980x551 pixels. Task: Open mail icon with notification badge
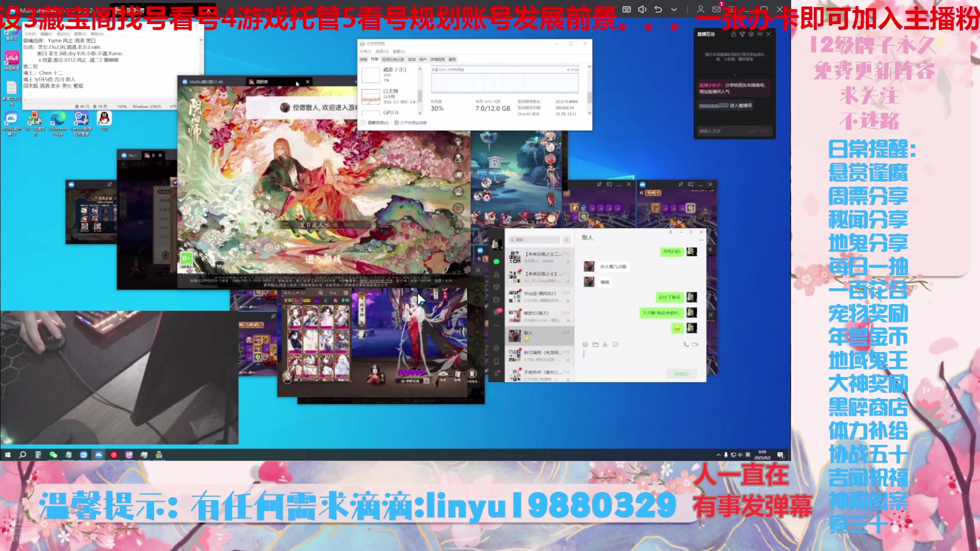(x=717, y=9)
